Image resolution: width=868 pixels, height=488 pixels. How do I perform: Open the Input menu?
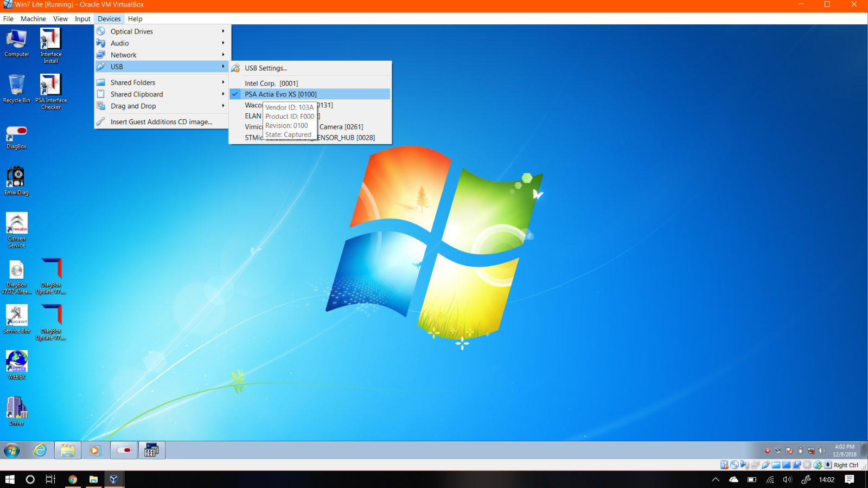(82, 19)
